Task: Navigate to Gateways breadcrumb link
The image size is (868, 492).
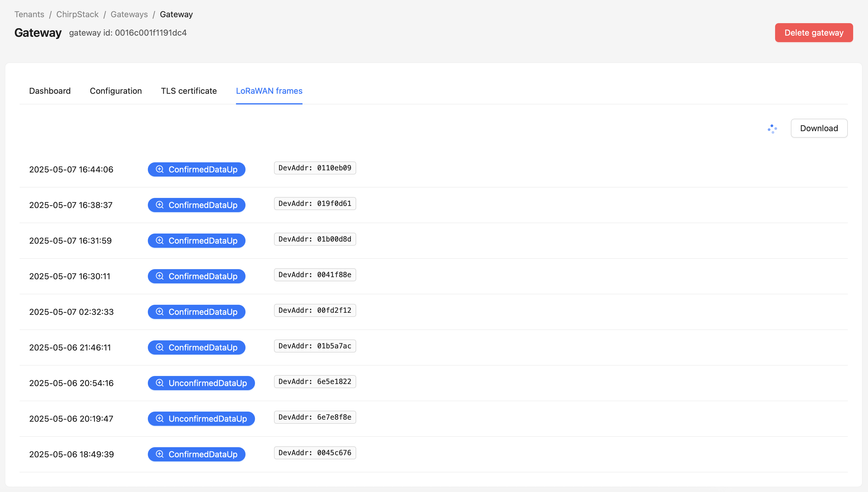Action: click(x=129, y=14)
